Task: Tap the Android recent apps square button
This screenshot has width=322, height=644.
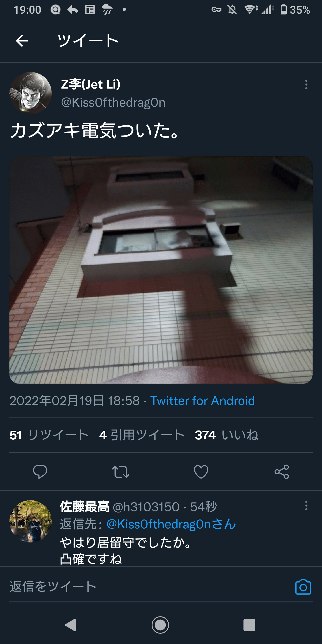Action: (249, 625)
